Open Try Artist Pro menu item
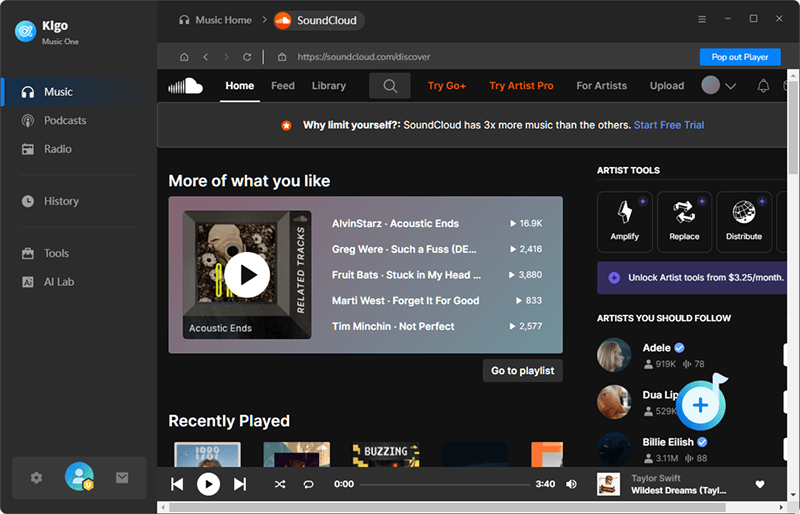 coord(521,86)
